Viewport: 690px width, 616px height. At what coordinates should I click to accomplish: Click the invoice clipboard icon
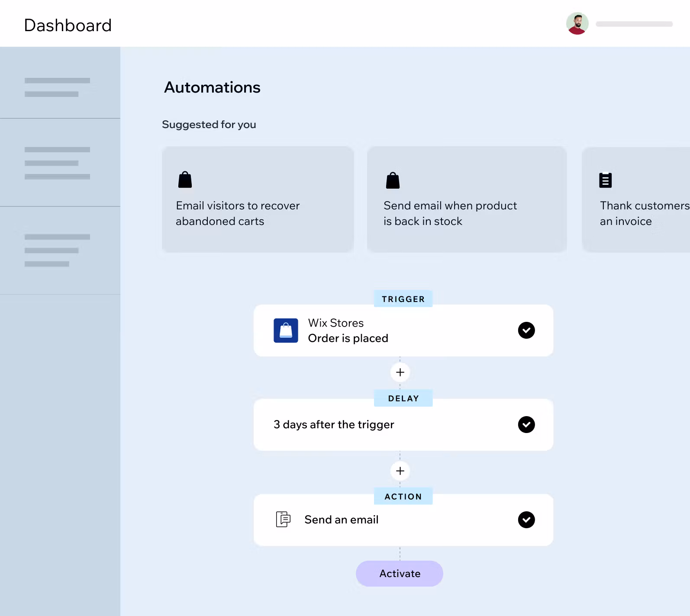605,180
